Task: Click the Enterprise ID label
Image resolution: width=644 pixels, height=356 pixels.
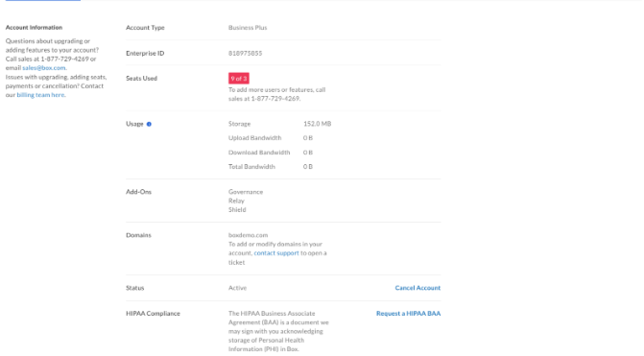Action: point(145,53)
